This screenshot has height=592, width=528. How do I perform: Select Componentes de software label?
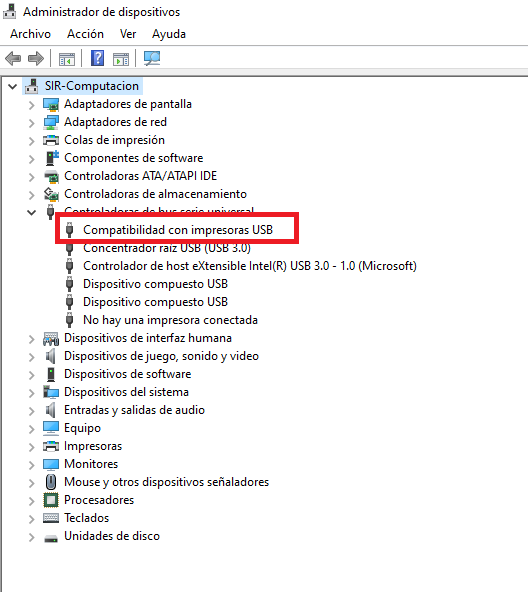coord(134,158)
